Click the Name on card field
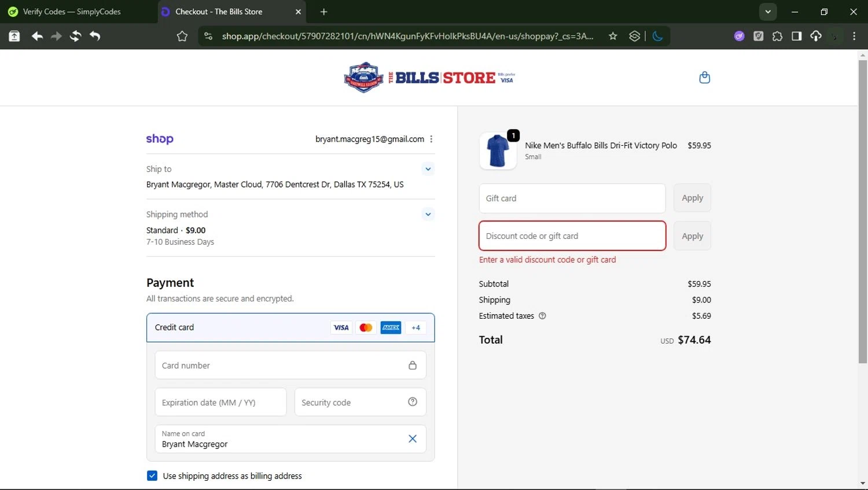This screenshot has width=868, height=490. click(290, 439)
